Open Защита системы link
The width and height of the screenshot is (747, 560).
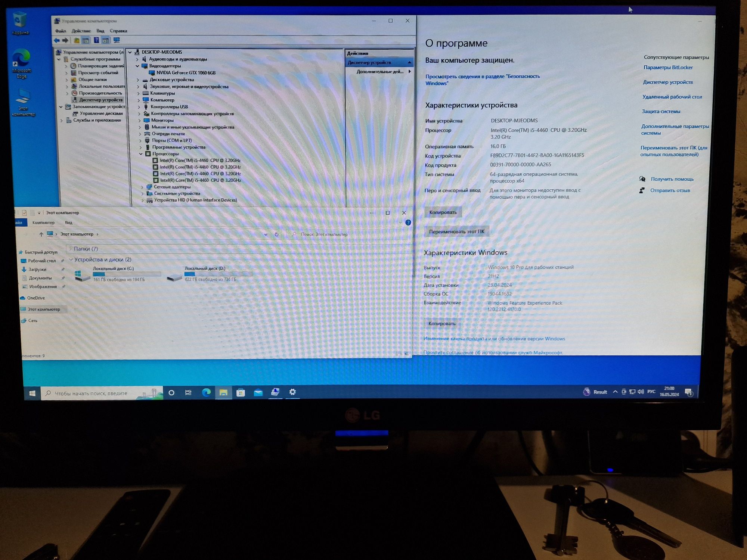point(661,111)
